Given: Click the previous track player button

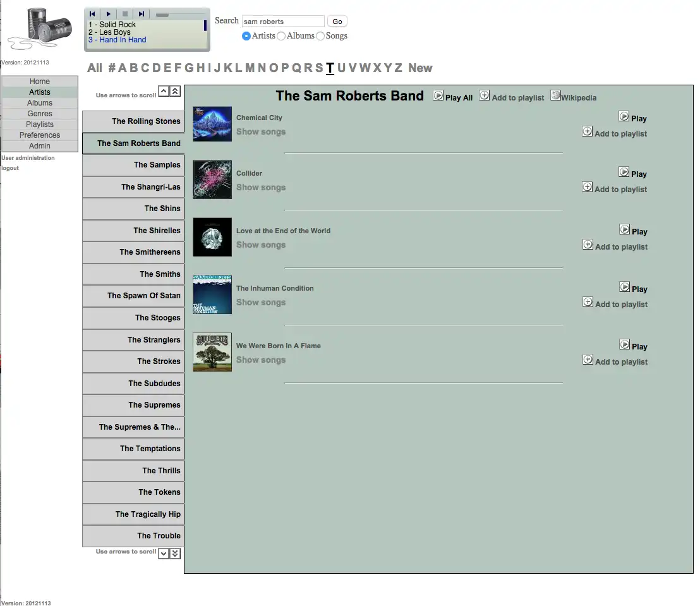Looking at the screenshot, I should pyautogui.click(x=92, y=14).
